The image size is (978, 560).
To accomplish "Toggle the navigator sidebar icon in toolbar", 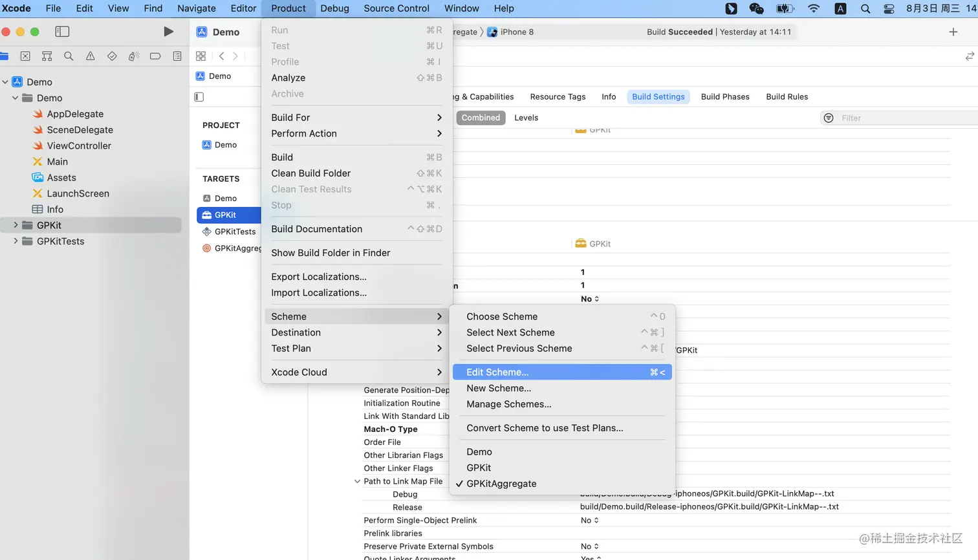I will [x=62, y=32].
